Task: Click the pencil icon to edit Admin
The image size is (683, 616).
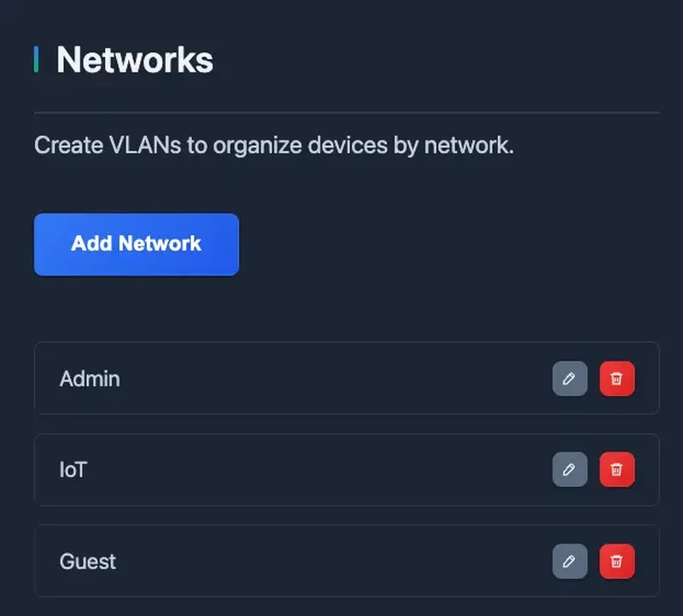Action: 569,379
